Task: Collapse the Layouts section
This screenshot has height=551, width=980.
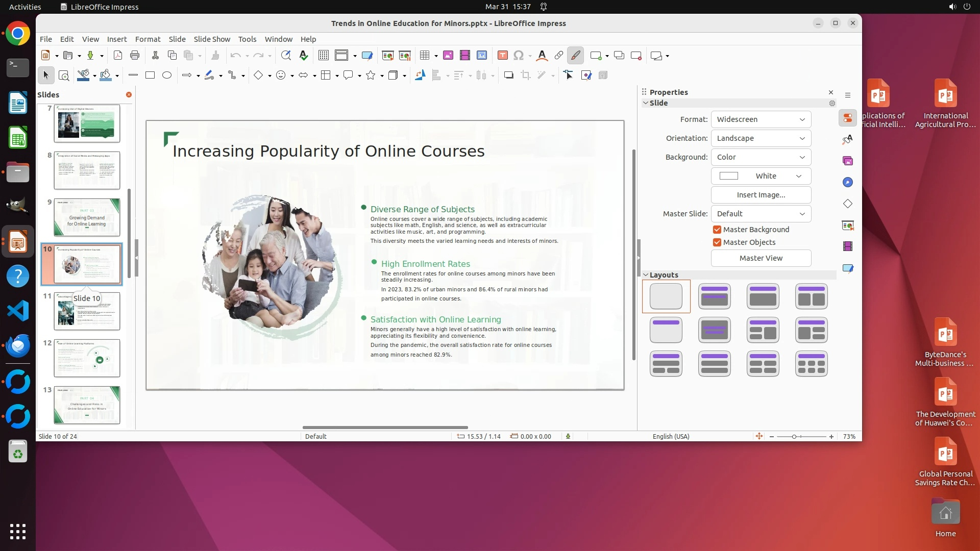Action: (646, 275)
